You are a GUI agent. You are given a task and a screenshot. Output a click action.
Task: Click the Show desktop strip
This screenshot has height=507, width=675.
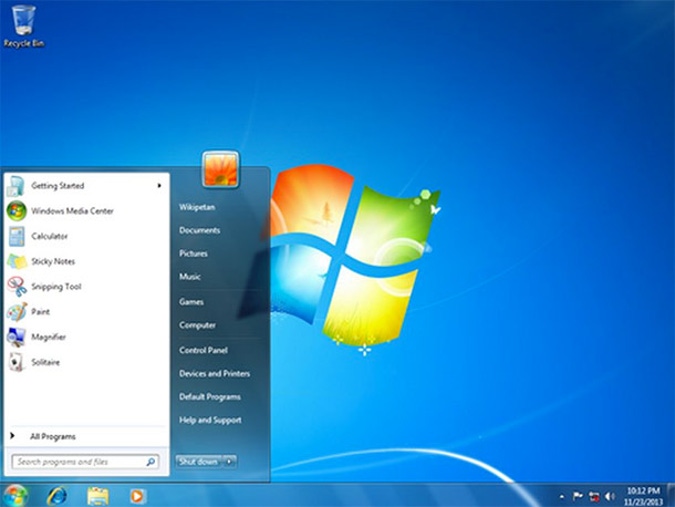tap(671, 495)
